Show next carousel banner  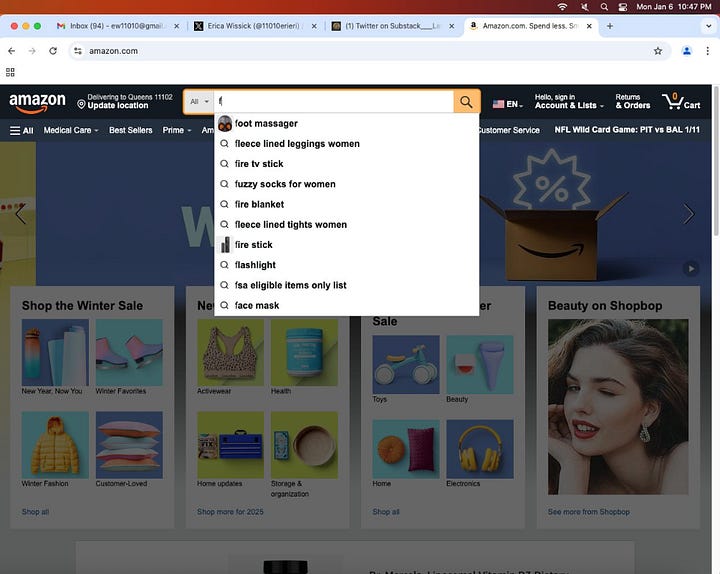point(689,214)
